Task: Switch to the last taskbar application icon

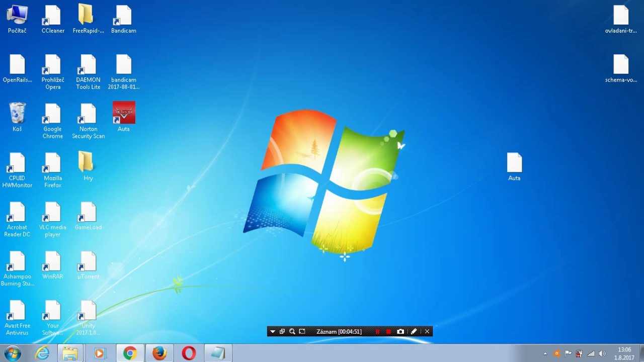Action: [x=218, y=353]
